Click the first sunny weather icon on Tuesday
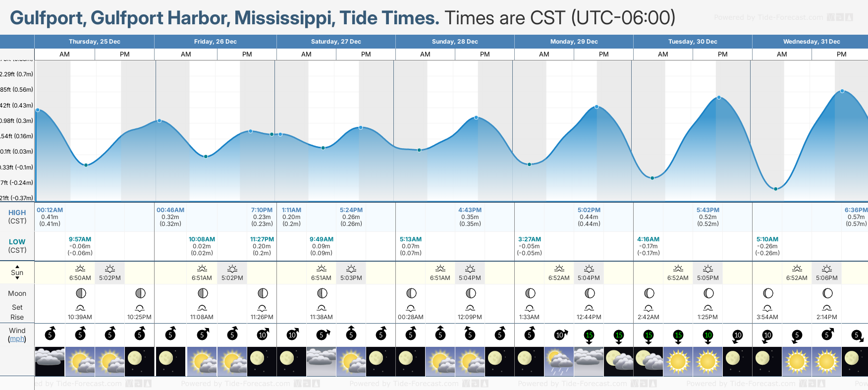This screenshot has height=390, width=868. click(x=678, y=361)
